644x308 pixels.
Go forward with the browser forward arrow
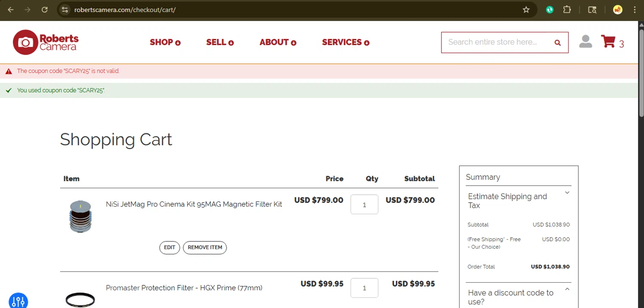[x=27, y=10]
